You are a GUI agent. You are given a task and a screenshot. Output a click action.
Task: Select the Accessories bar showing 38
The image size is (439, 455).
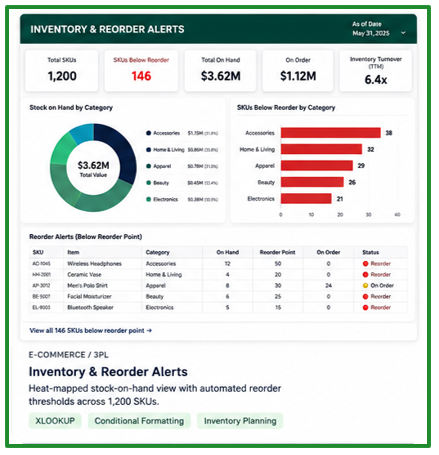point(331,133)
